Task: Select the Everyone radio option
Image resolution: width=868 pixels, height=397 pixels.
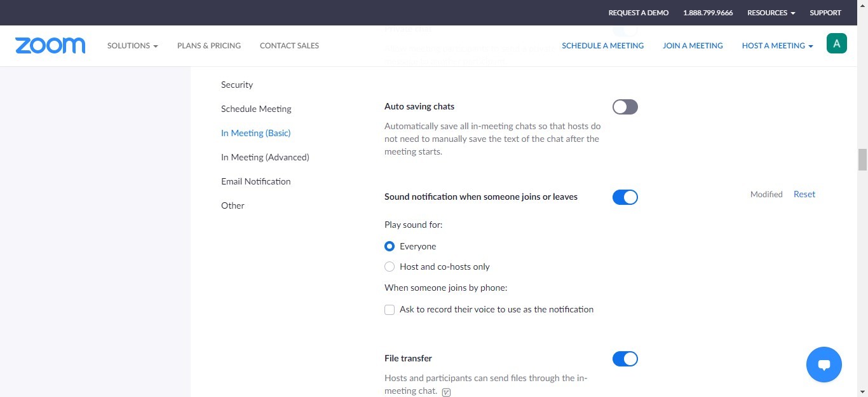Action: (390, 246)
